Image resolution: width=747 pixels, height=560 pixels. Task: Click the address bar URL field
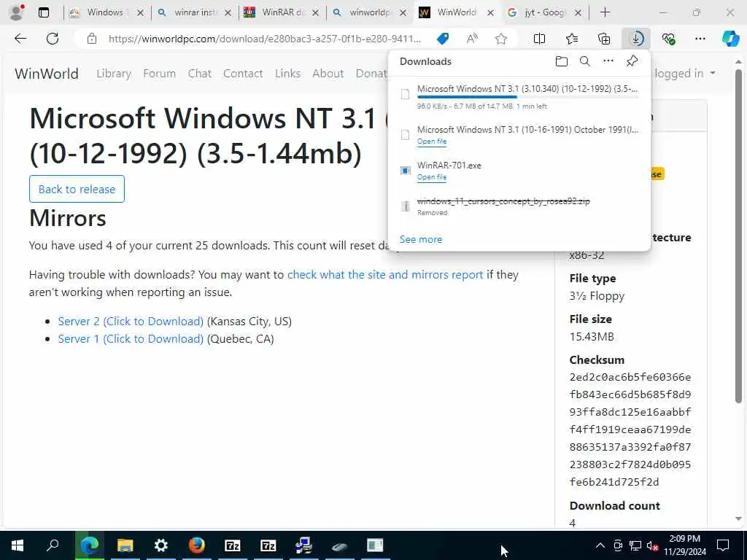[264, 39]
